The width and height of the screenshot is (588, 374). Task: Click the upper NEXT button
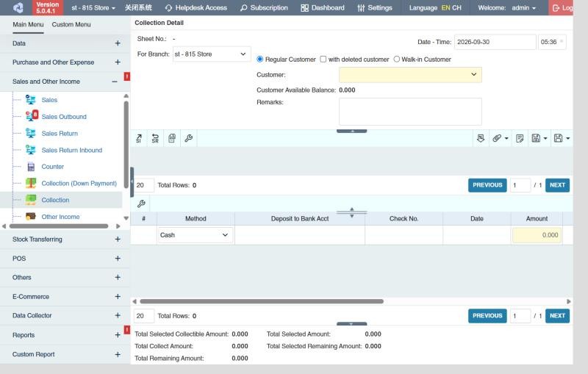tap(557, 185)
